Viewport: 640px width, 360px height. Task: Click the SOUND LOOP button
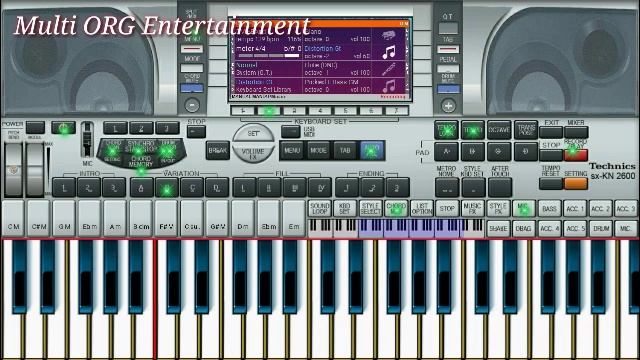pyautogui.click(x=320, y=209)
